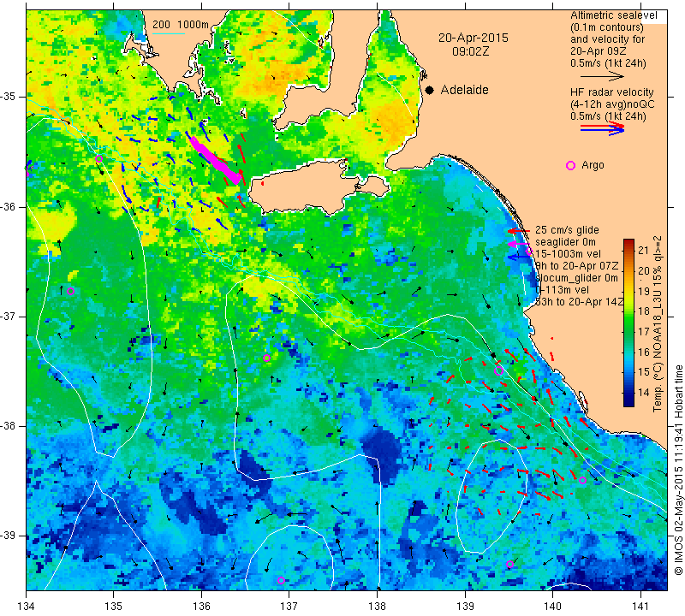Image resolution: width=685 pixels, height=616 pixels.
Task: Select the magenta glider velocity legend arrow
Action: (519, 244)
